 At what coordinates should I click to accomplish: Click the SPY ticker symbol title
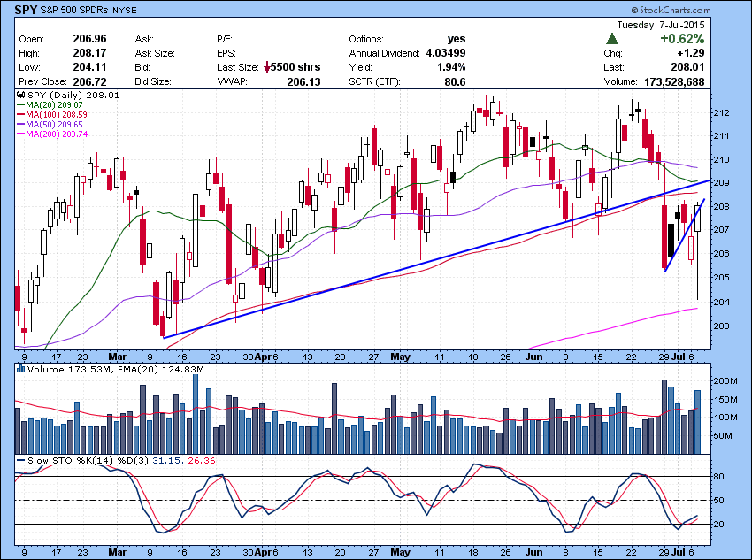26,9
